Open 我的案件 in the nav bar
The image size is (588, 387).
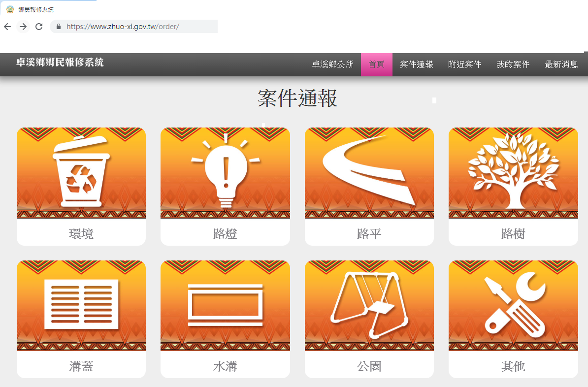(513, 64)
